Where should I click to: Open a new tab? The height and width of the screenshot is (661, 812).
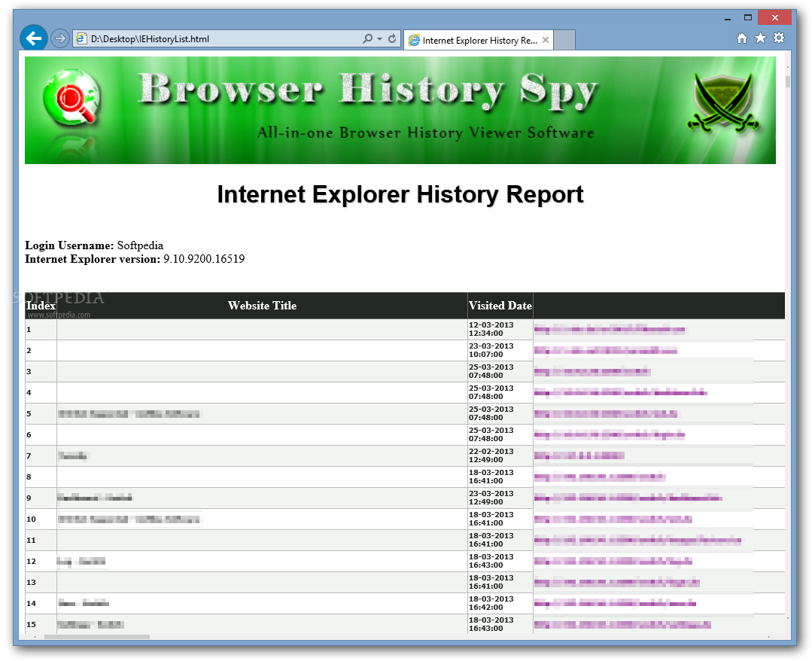[564, 40]
